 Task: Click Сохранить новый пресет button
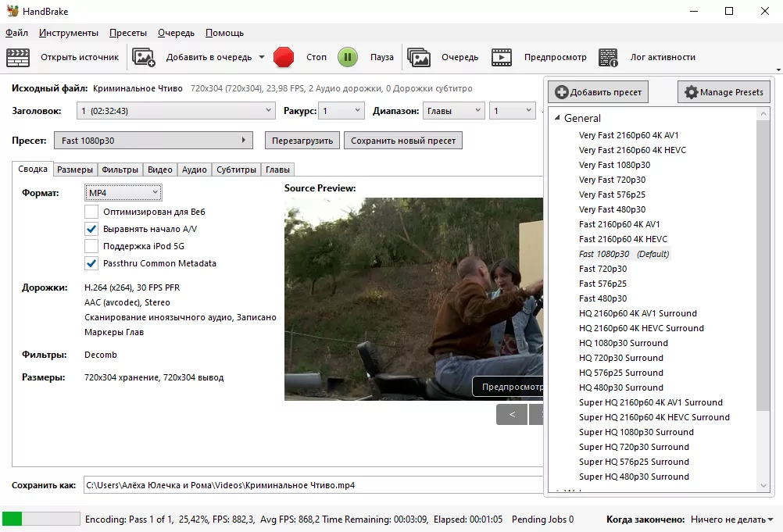(403, 141)
